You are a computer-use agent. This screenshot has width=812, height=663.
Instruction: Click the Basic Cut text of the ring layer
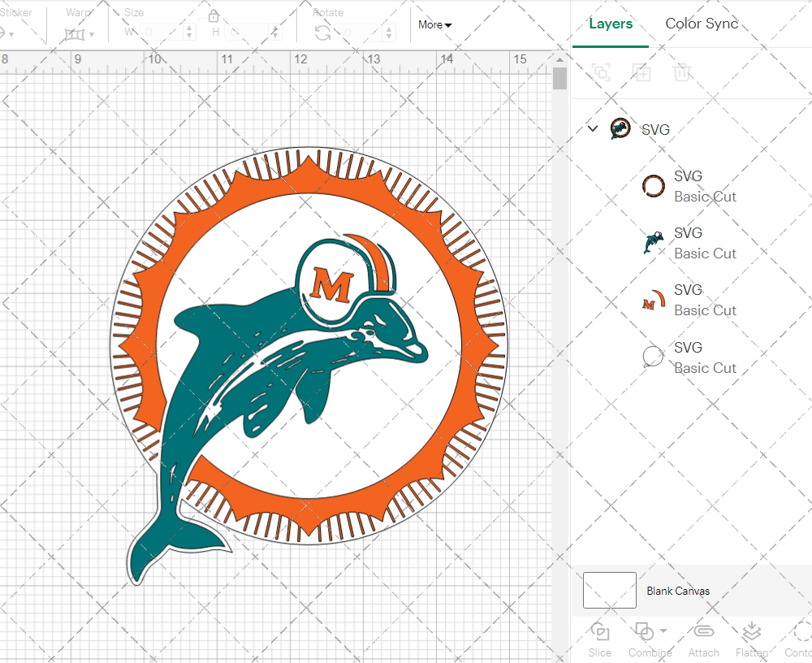(x=705, y=197)
